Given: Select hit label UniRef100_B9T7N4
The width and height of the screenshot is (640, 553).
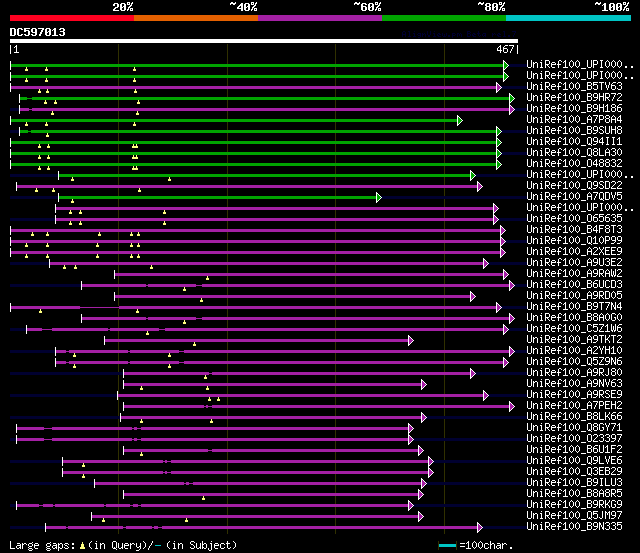Looking at the screenshot, I should tap(574, 307).
